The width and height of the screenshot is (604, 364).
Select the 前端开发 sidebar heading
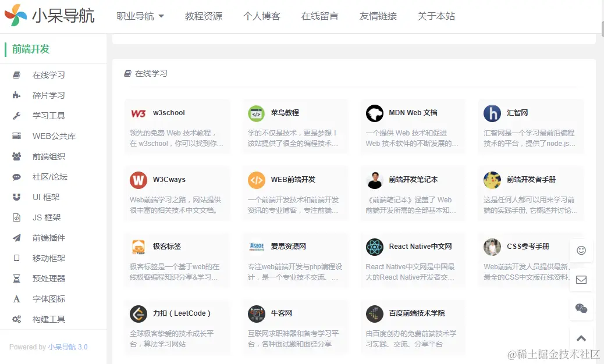click(x=31, y=49)
